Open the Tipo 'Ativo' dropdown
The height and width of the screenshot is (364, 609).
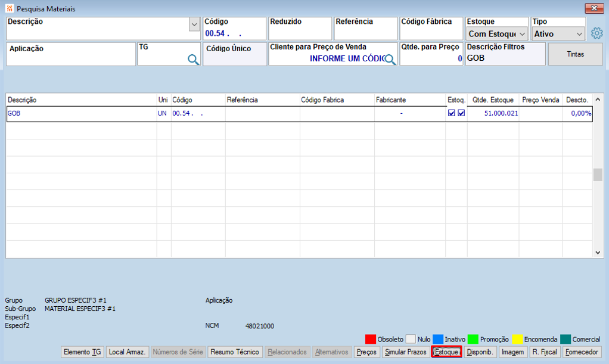click(x=558, y=34)
